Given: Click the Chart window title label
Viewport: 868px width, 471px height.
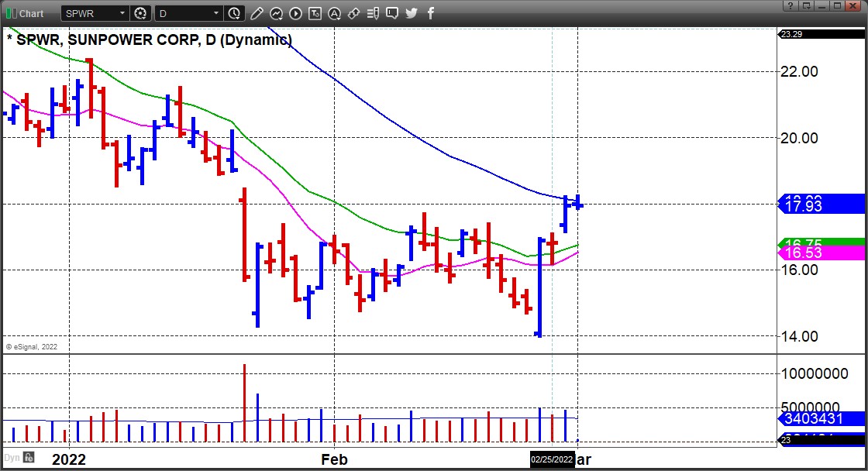Looking at the screenshot, I should tap(31, 13).
